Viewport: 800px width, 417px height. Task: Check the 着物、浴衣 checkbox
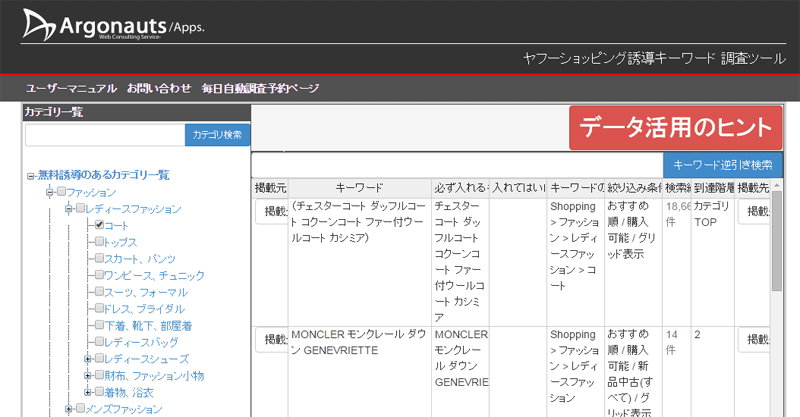pyautogui.click(x=99, y=391)
